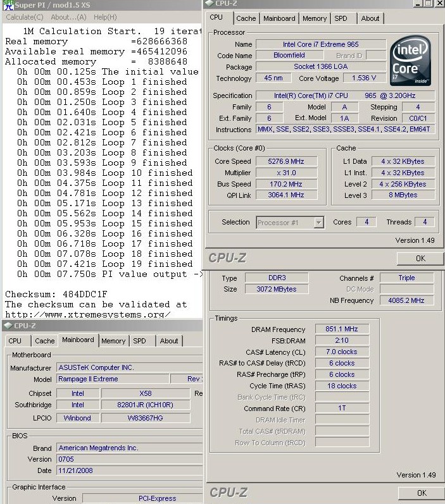
Task: Click the Core Voltage value 1.536 V
Action: (x=364, y=78)
